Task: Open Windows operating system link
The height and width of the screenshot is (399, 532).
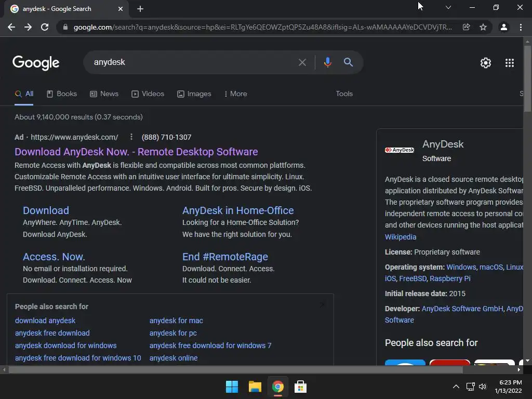Action: click(461, 267)
